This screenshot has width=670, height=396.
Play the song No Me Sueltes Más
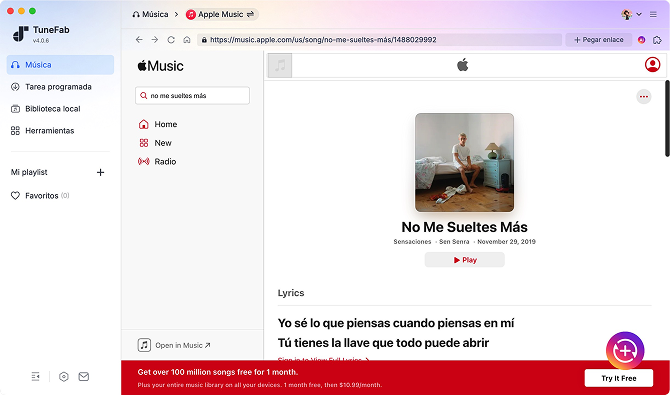coord(464,260)
